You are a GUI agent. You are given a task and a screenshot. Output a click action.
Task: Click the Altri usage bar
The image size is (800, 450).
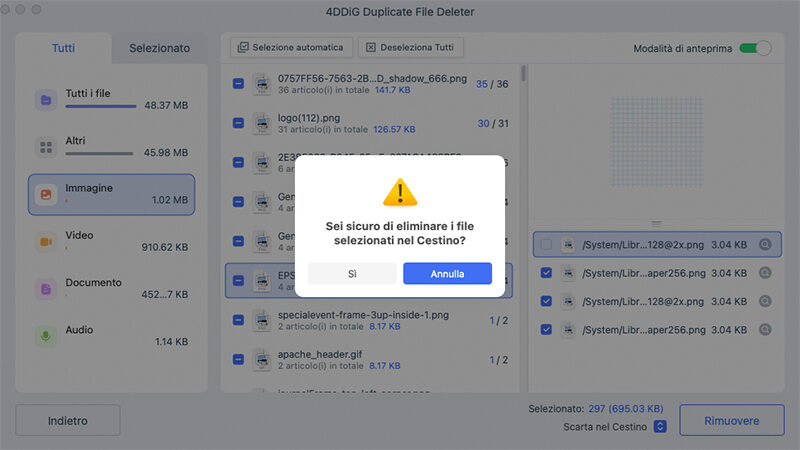pos(99,154)
